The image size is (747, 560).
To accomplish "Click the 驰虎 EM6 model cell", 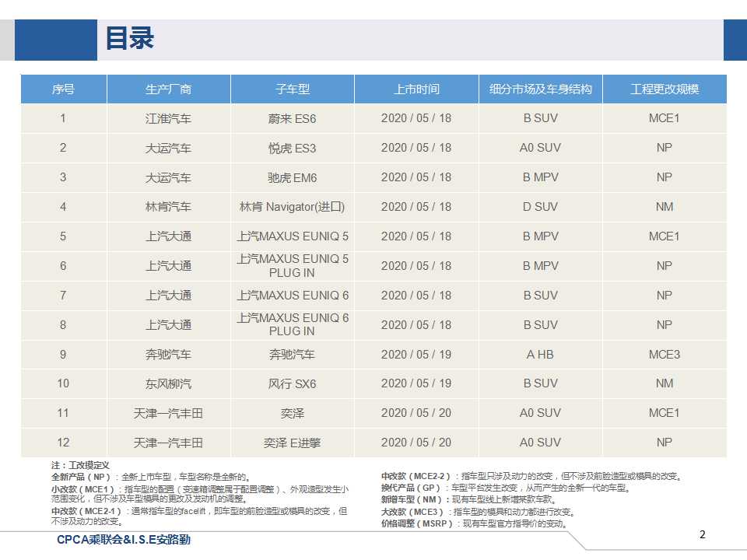I will pyautogui.click(x=292, y=177).
